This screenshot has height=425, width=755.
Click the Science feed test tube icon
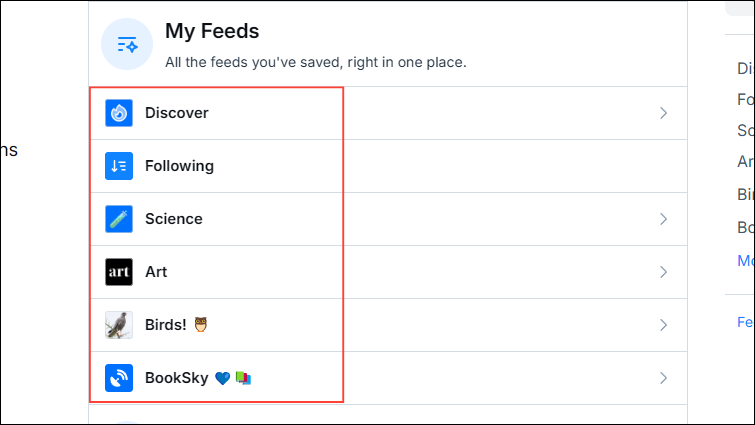(119, 219)
